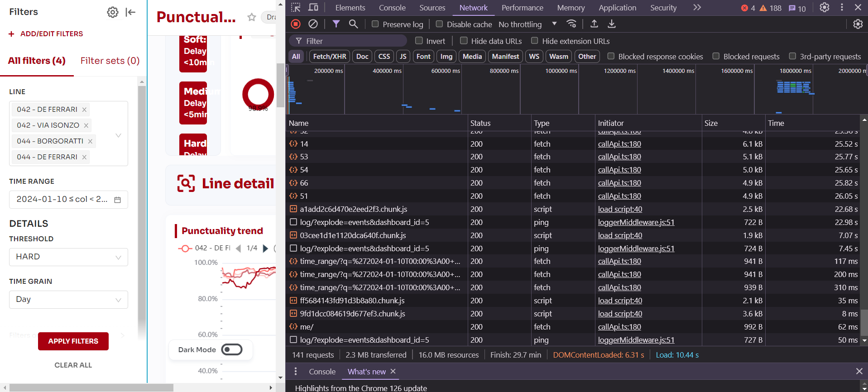Open the drawer three-dot menu
Screen dimensions: 868x392
click(296, 371)
